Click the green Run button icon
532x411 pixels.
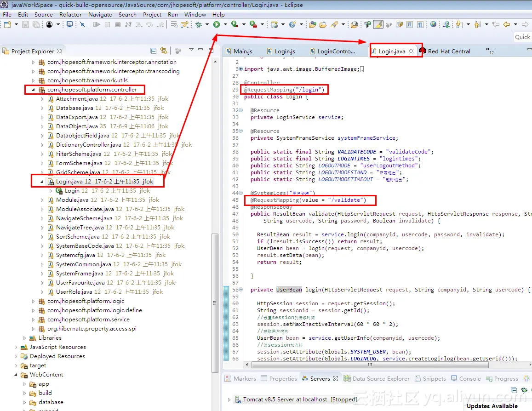click(217, 24)
